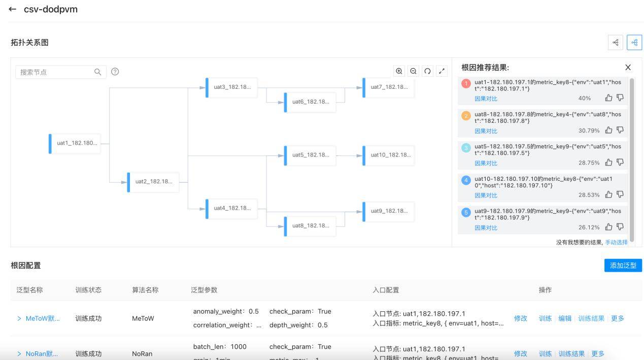This screenshot has width=644, height=360.
Task: Click the 手动选择 link
Action: pos(616,242)
